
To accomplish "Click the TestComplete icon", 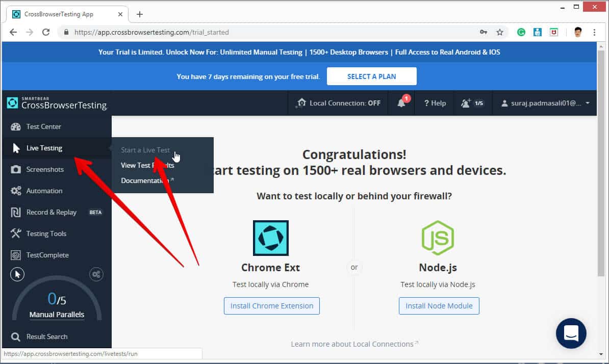I will click(15, 255).
